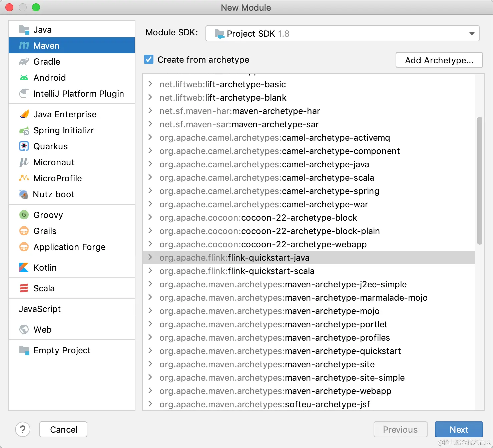The width and height of the screenshot is (493, 448).
Task: Select maven-archetype-sar archetype row
Action: coord(309,124)
